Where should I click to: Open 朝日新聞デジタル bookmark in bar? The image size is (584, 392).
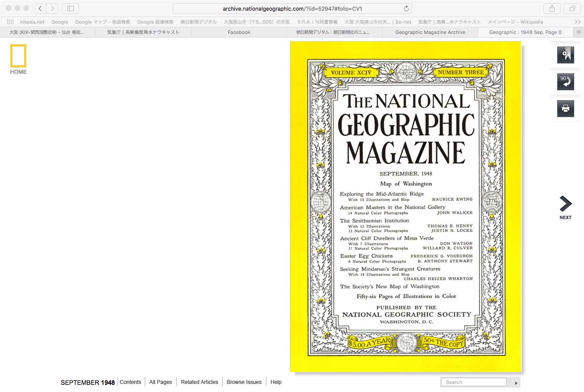tap(199, 22)
